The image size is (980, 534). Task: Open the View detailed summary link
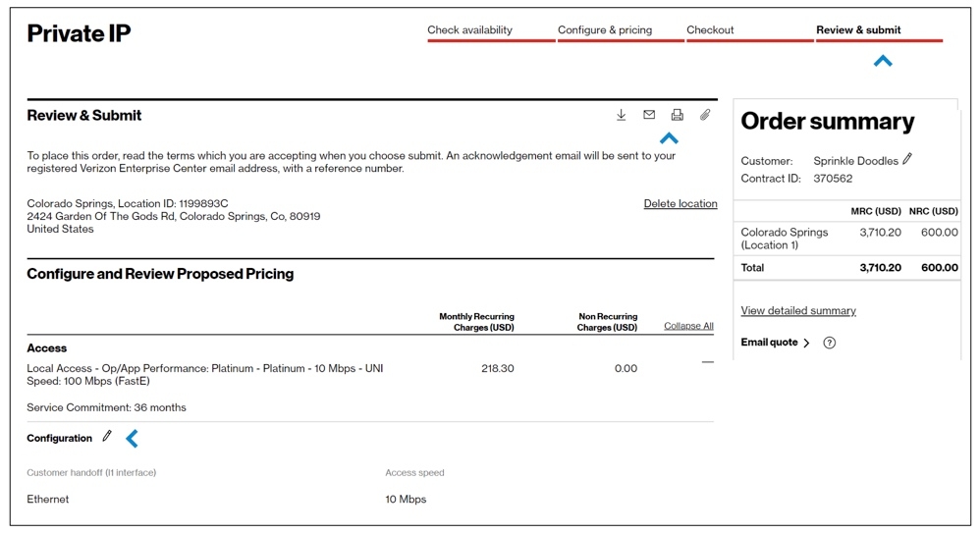coord(798,311)
